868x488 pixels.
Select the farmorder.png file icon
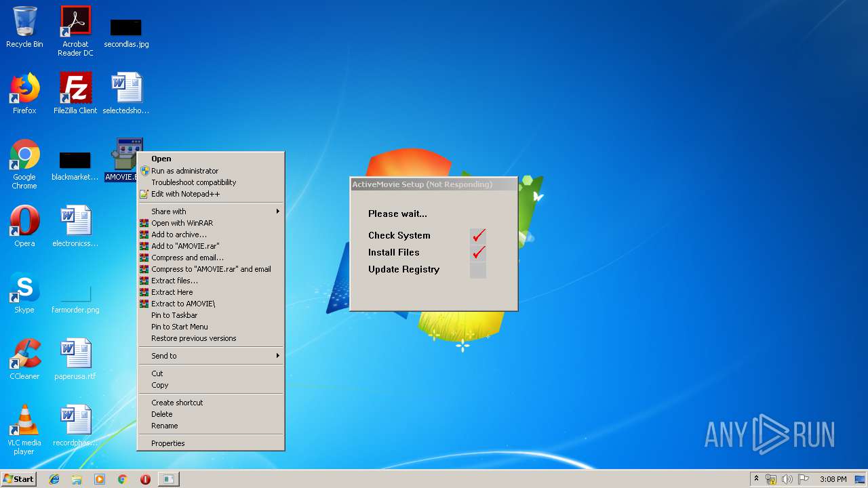[75, 298]
